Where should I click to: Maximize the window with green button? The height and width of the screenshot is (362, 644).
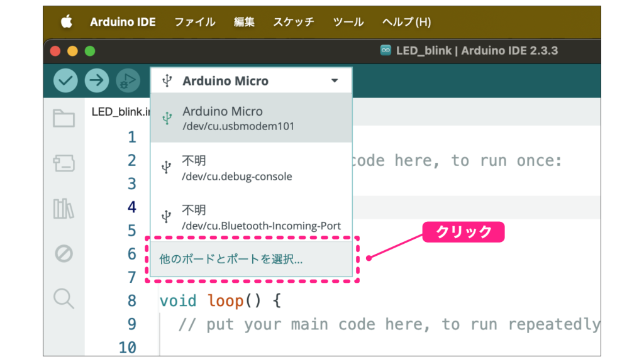pyautogui.click(x=90, y=51)
